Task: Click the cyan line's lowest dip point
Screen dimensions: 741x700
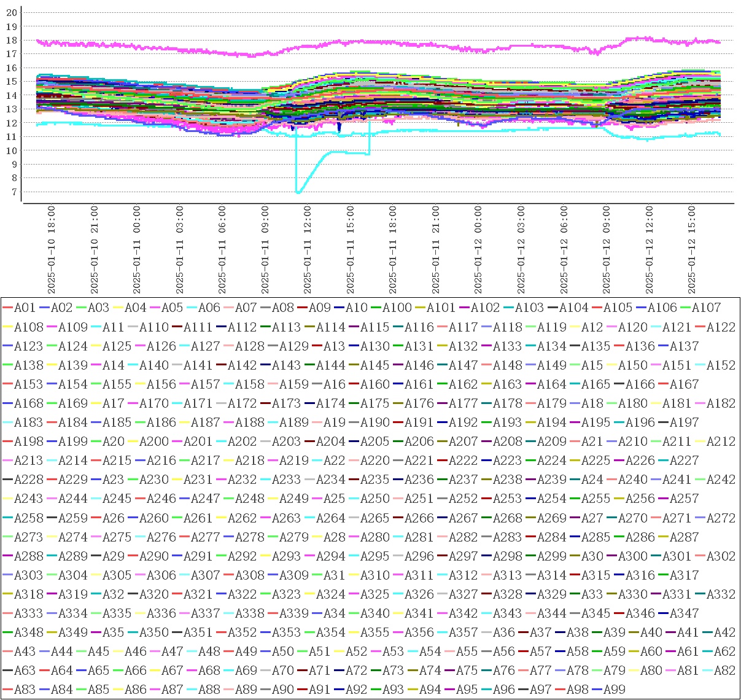Action: point(298,193)
